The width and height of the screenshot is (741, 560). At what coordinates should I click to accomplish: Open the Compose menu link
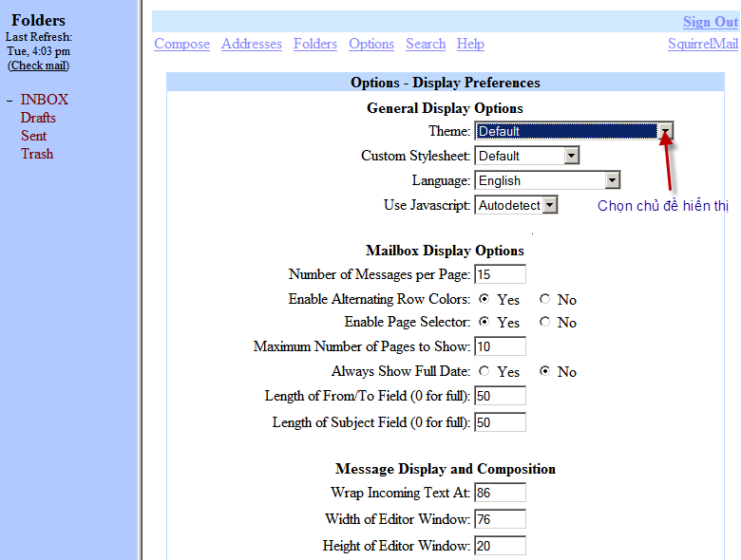coord(182,44)
